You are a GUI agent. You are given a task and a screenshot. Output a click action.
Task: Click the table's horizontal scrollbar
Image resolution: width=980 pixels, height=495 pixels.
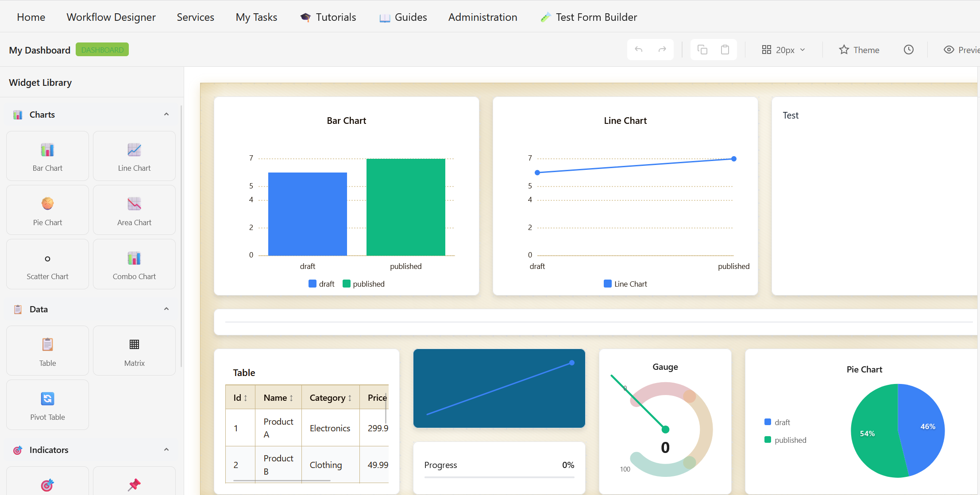click(282, 480)
